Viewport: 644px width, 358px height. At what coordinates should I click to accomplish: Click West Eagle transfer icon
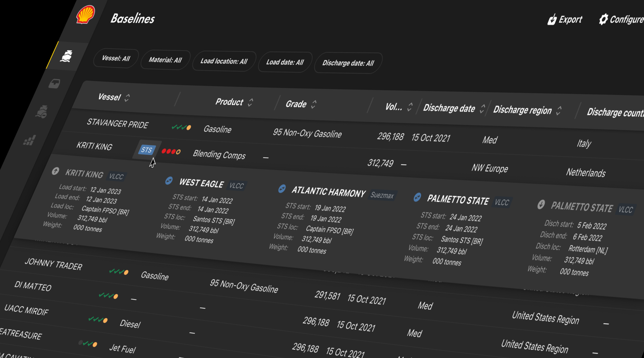[169, 180]
